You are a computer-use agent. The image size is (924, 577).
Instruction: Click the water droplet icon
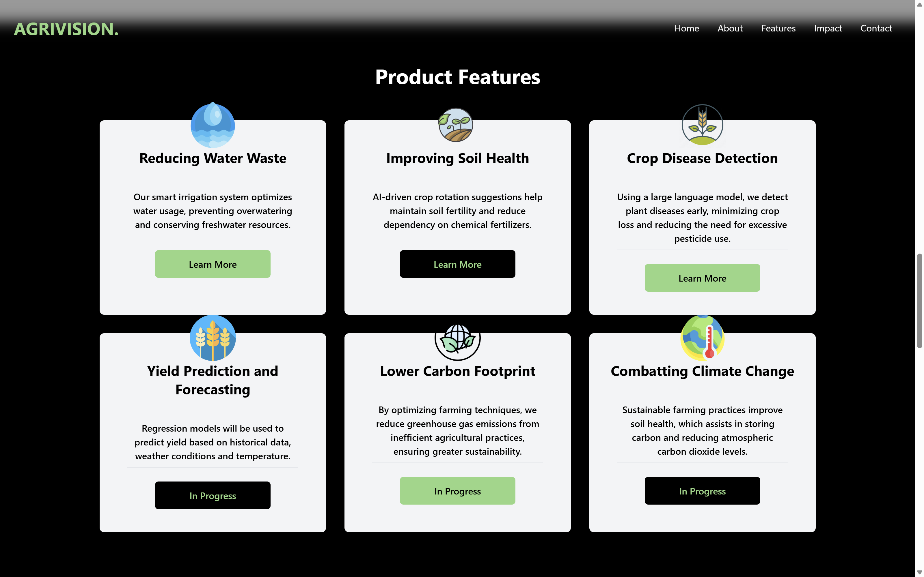[213, 125]
